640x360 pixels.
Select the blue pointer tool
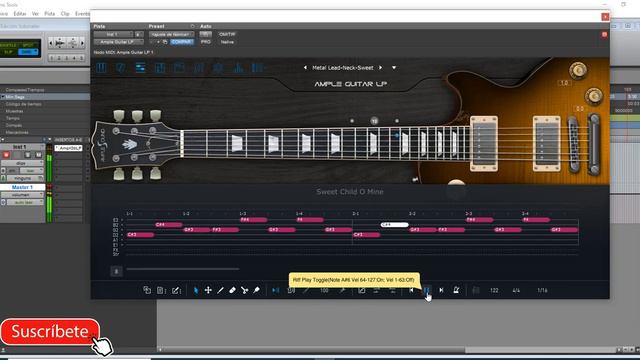[x=196, y=290]
